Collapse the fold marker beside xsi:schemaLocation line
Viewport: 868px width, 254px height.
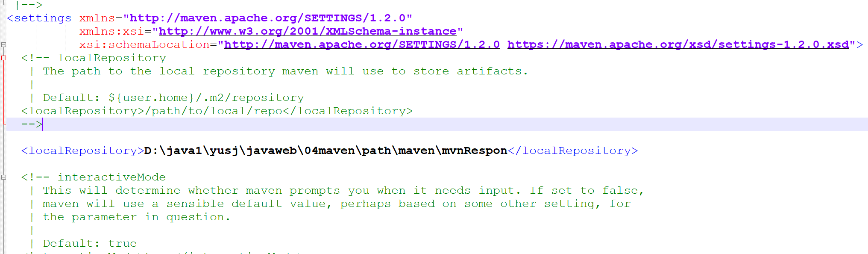(3, 44)
